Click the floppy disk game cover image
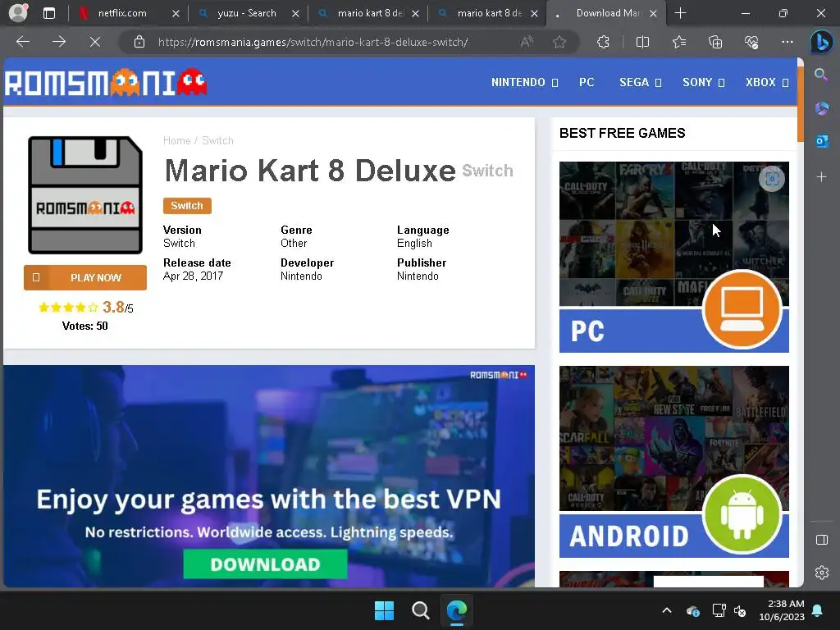 [x=85, y=195]
